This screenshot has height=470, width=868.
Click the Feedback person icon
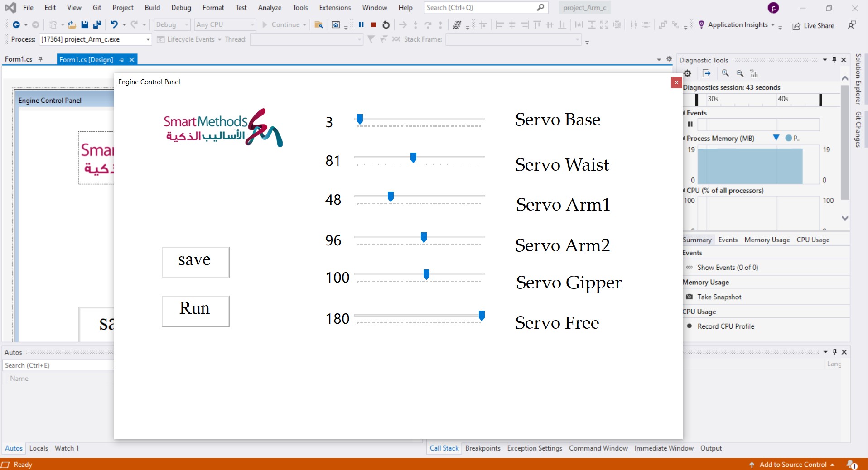(x=852, y=25)
